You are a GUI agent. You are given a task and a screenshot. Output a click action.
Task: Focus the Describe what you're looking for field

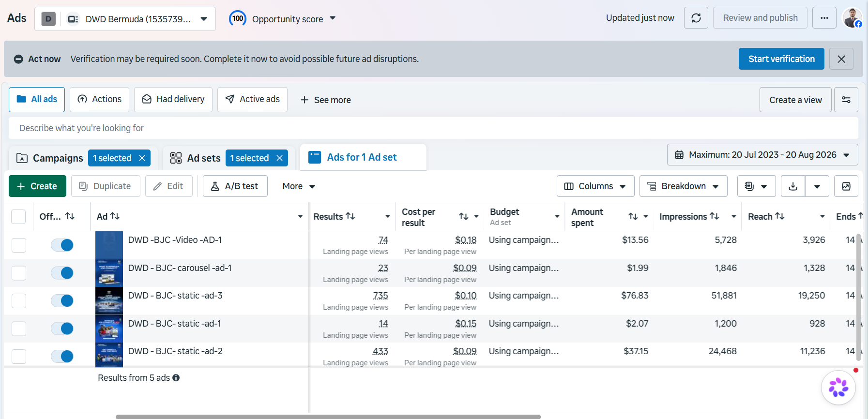pyautogui.click(x=433, y=128)
